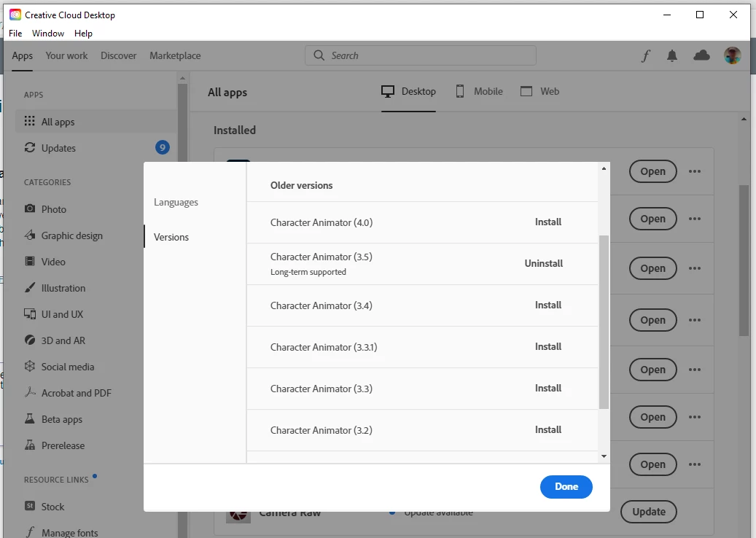Click the 3D and AR sphere icon
The image size is (756, 538).
click(x=30, y=340)
